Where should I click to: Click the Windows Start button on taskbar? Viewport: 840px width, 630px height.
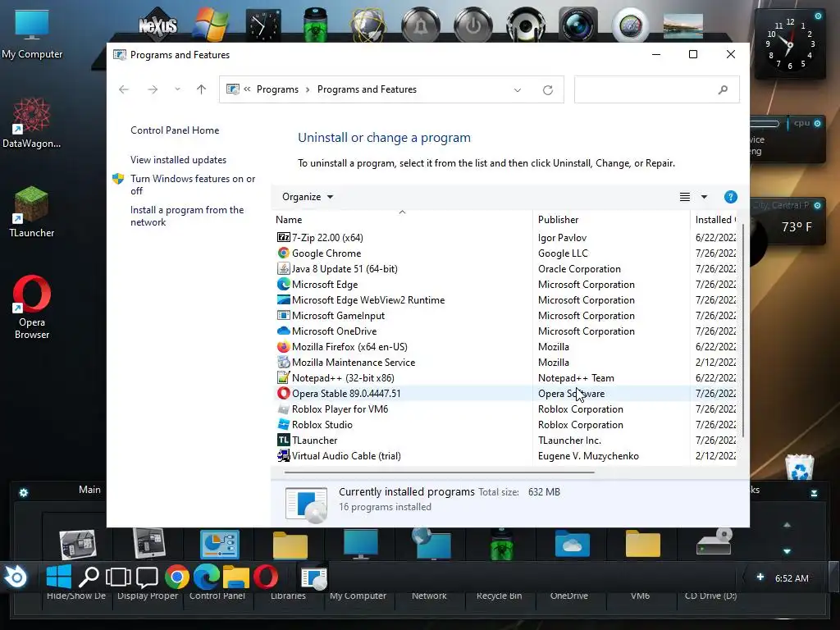tap(59, 577)
